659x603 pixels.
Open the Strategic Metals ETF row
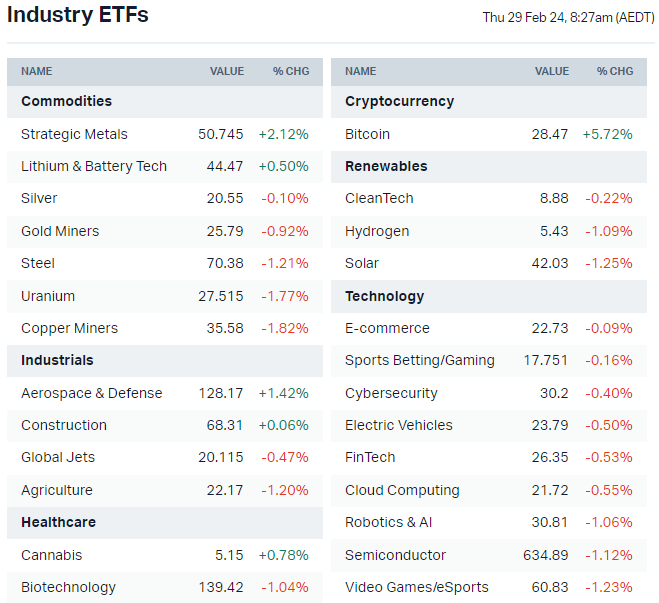pyautogui.click(x=74, y=134)
